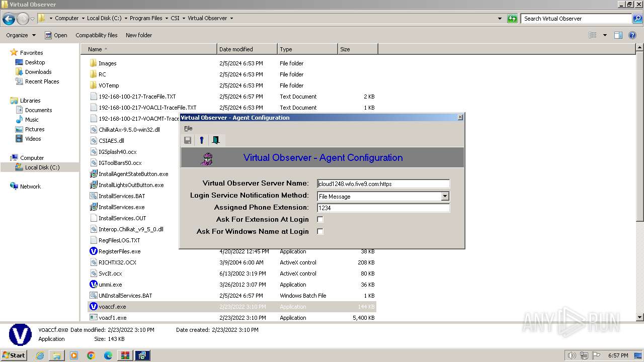Open the Start menu

point(14,355)
